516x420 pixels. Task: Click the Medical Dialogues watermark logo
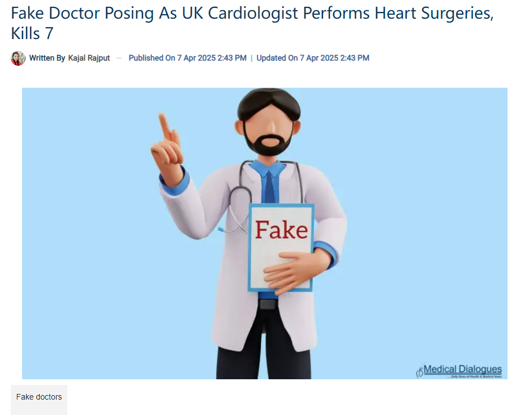point(459,371)
